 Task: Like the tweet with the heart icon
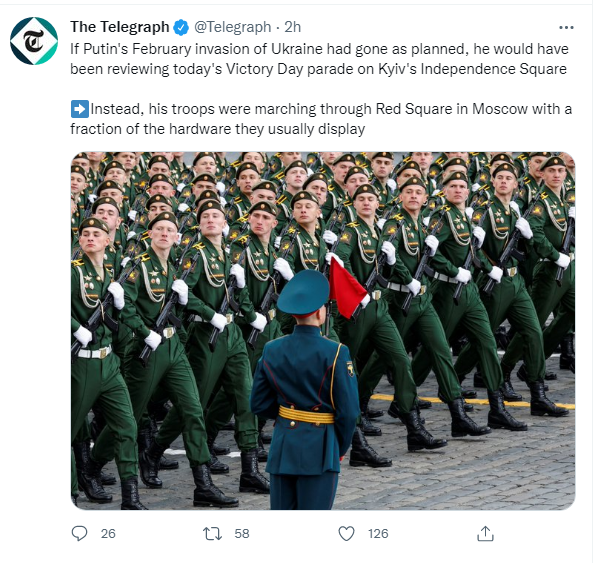click(346, 533)
